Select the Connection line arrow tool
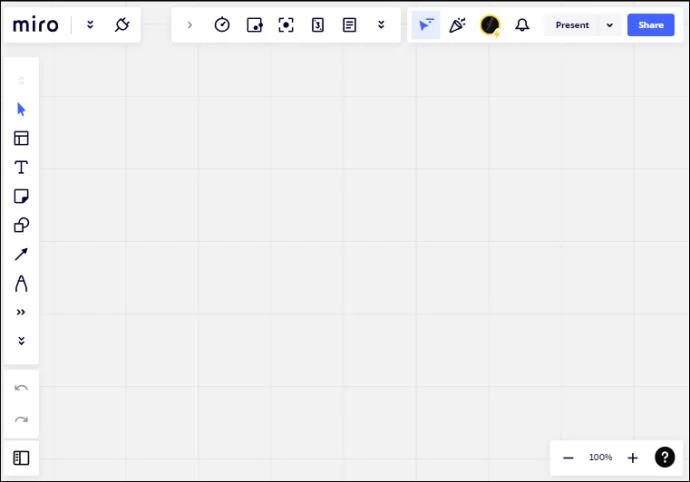This screenshot has width=690, height=482. (x=21, y=254)
